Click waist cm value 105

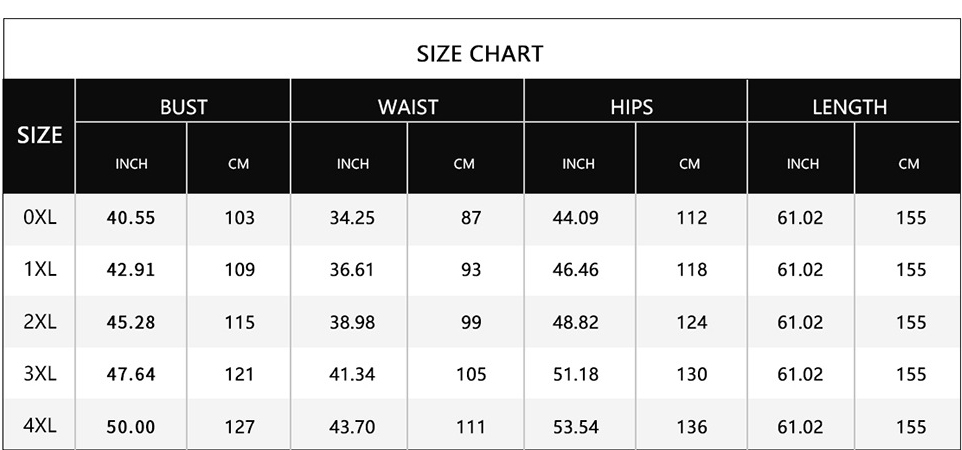(x=471, y=374)
